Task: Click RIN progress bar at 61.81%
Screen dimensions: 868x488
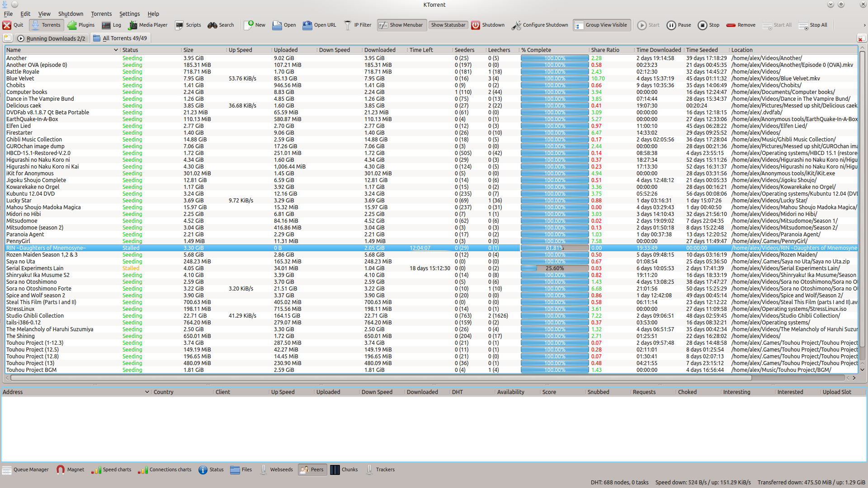Action: (555, 248)
